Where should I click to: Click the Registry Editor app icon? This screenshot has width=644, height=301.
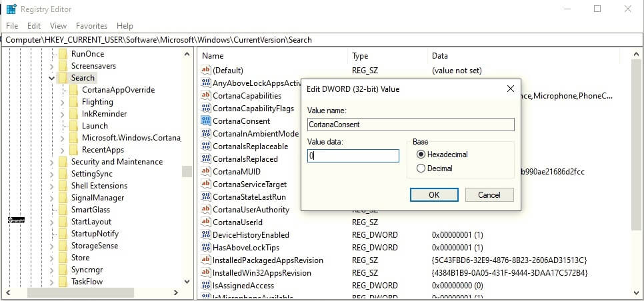pos(11,9)
